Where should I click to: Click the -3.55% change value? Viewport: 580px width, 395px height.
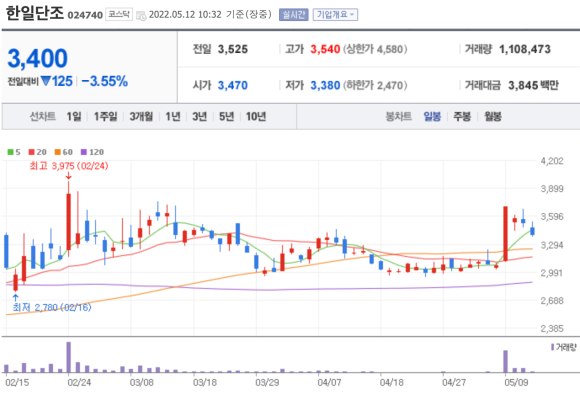(x=105, y=81)
